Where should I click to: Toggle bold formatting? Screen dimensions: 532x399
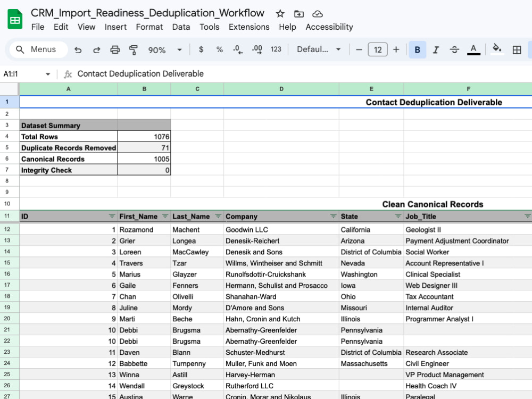(417, 50)
